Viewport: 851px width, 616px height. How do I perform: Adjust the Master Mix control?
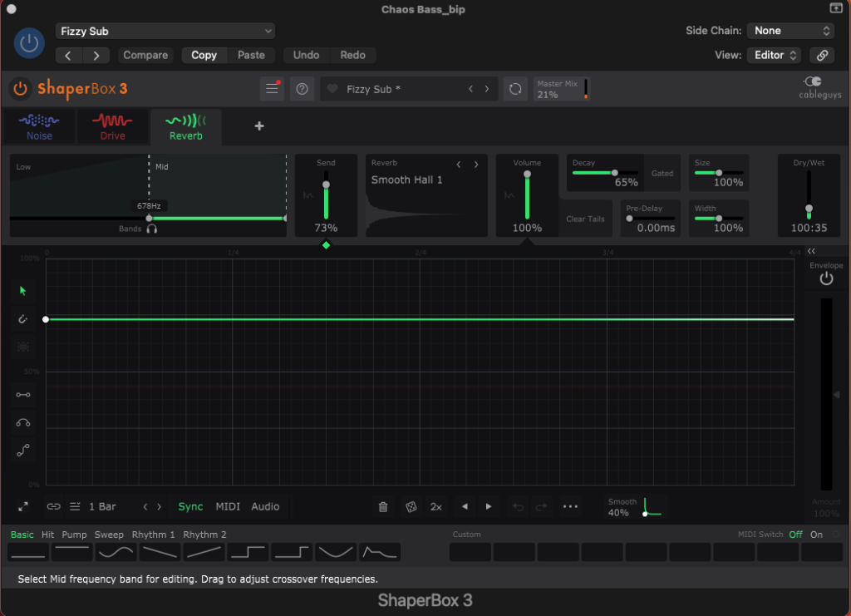point(561,89)
